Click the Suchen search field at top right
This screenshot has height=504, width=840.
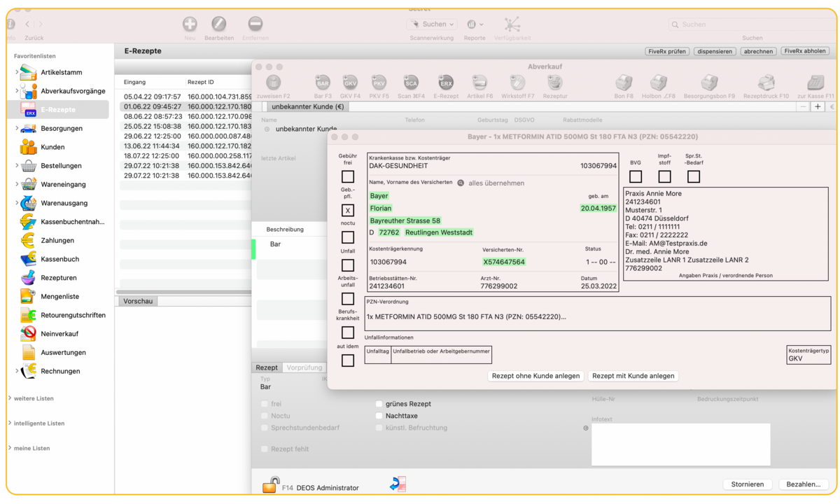(x=752, y=24)
